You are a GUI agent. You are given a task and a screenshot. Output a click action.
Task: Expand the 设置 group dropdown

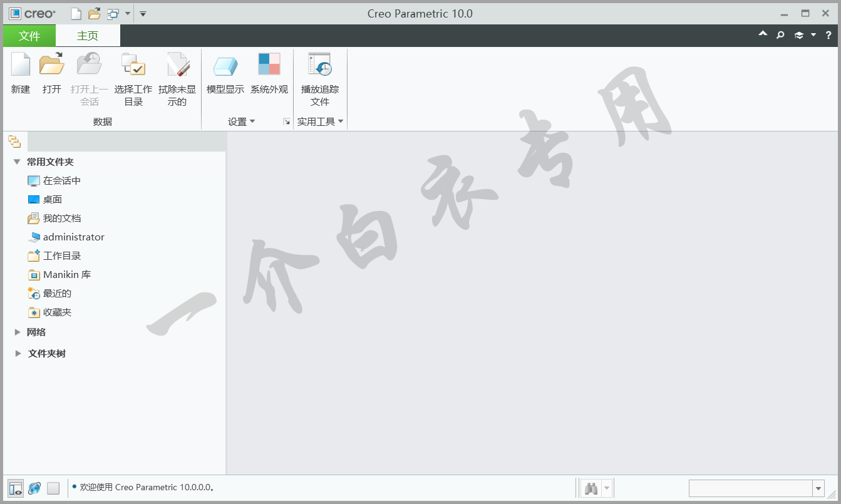coord(242,121)
